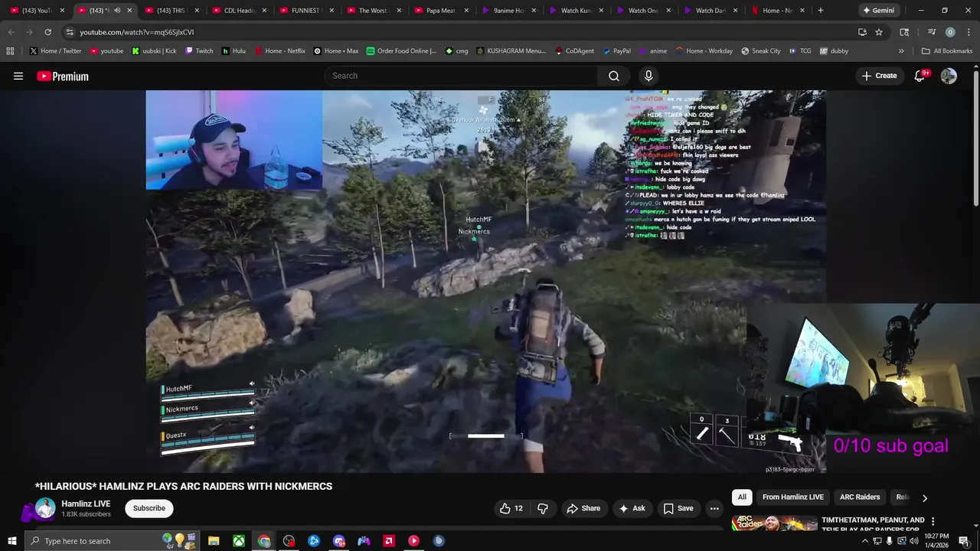Select ARC Raiders chip
Image resolution: width=980 pixels, height=551 pixels.
click(x=860, y=497)
